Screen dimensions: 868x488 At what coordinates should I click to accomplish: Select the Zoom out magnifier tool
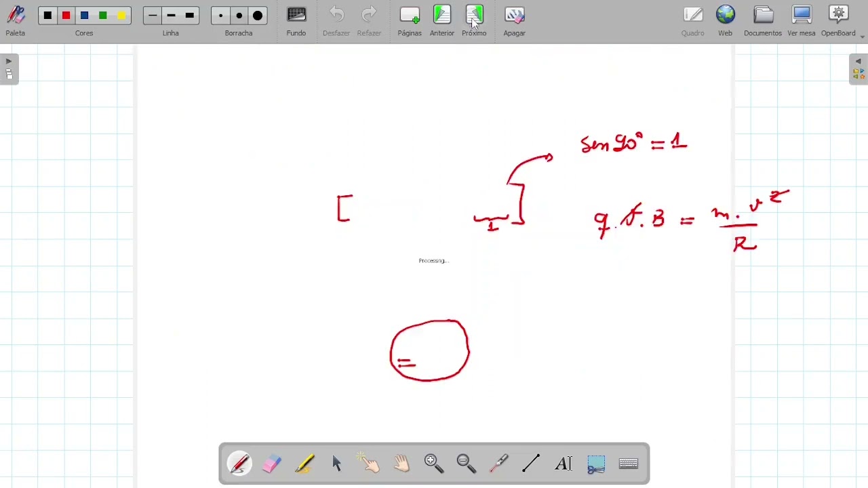pos(467,464)
